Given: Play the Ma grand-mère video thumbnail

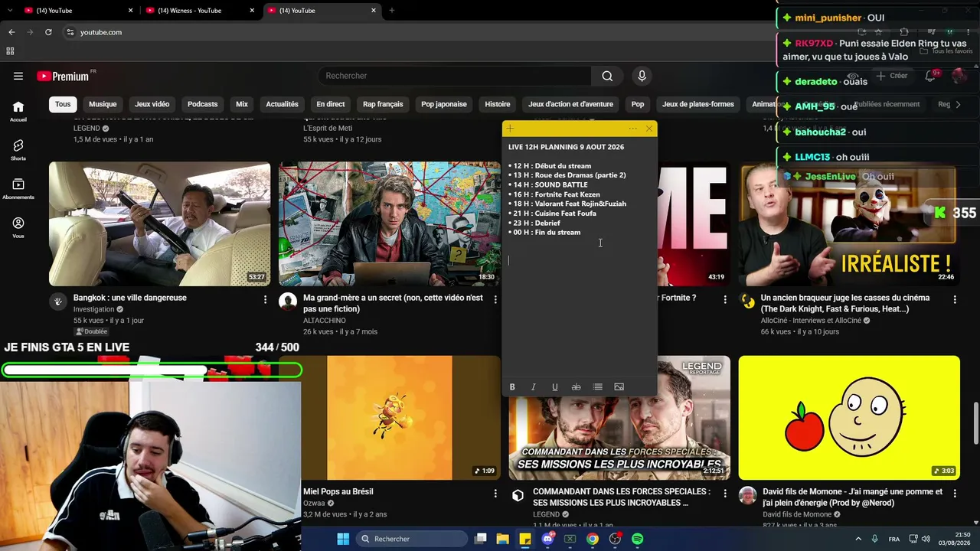Looking at the screenshot, I should pyautogui.click(x=390, y=224).
